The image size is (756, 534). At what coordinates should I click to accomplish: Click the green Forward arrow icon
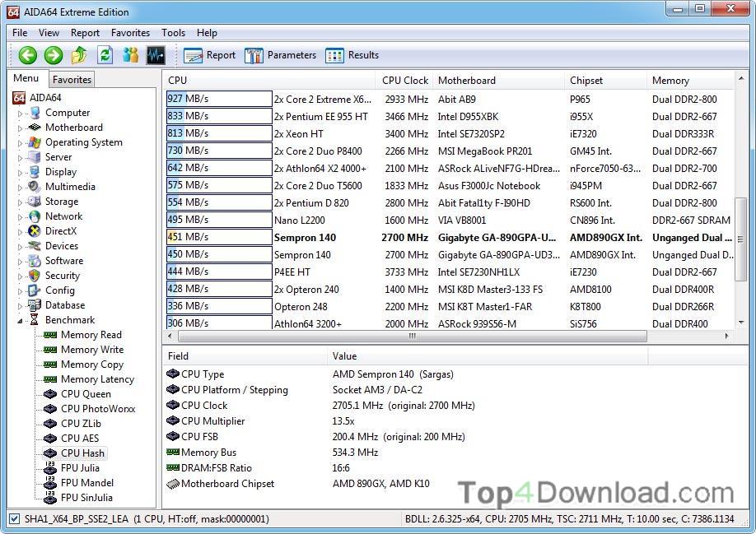(54, 55)
